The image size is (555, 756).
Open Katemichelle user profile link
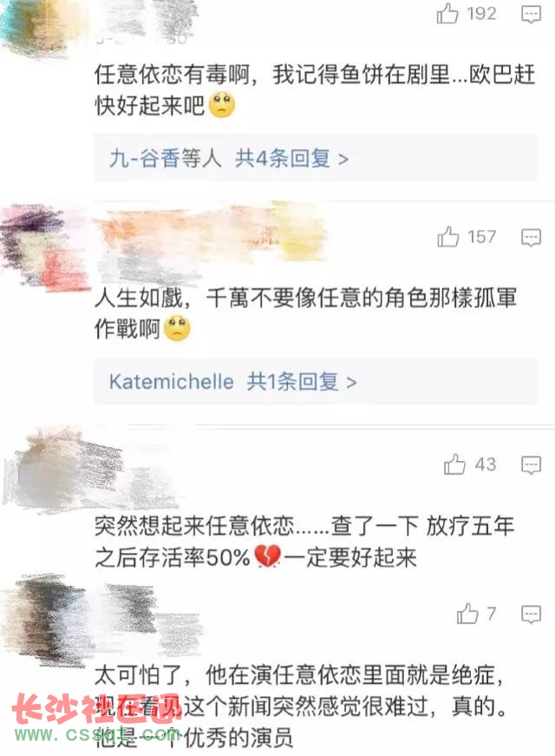(x=172, y=381)
